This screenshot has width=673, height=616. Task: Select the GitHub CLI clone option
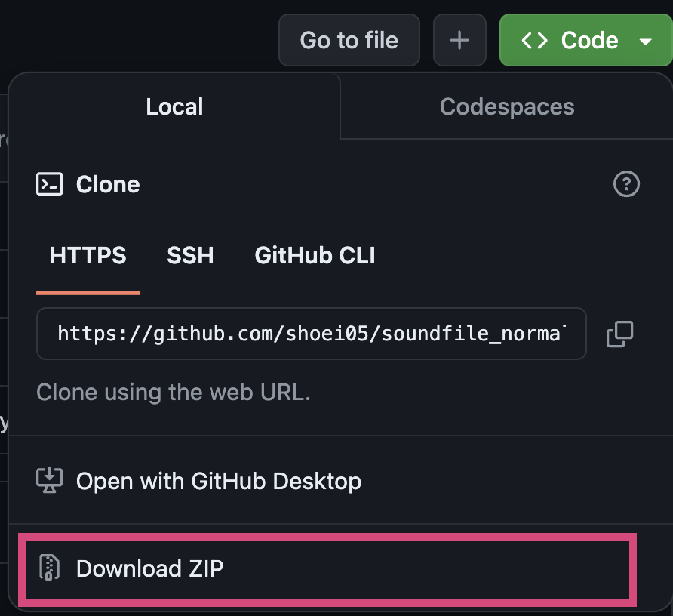(315, 256)
